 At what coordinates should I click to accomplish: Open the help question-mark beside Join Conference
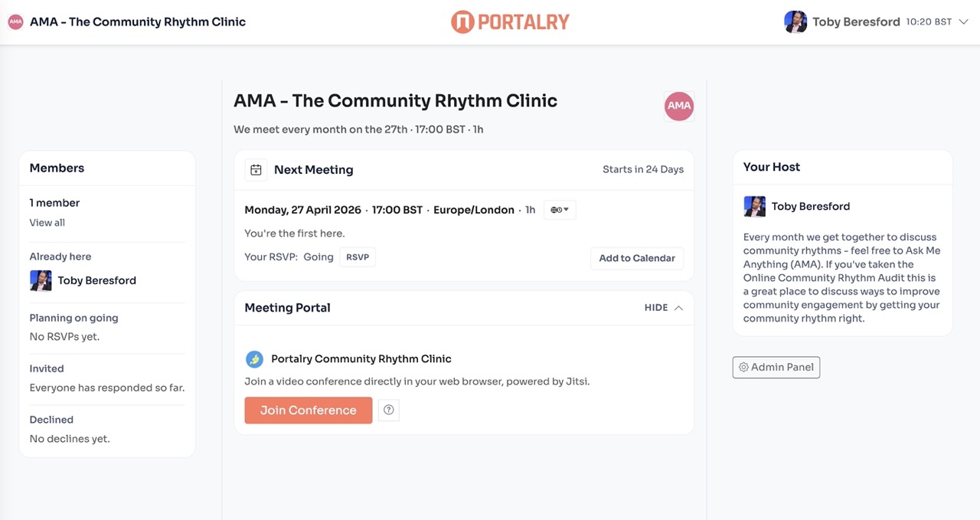tap(388, 410)
